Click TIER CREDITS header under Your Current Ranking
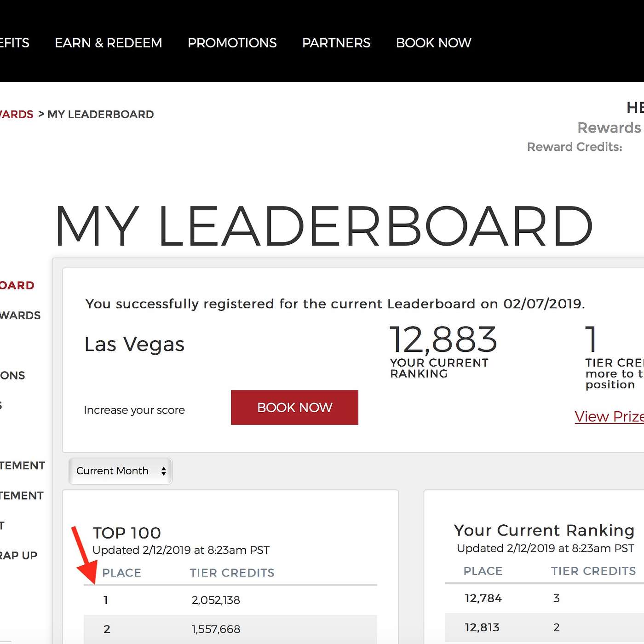This screenshot has height=644, width=644. pyautogui.click(x=593, y=571)
